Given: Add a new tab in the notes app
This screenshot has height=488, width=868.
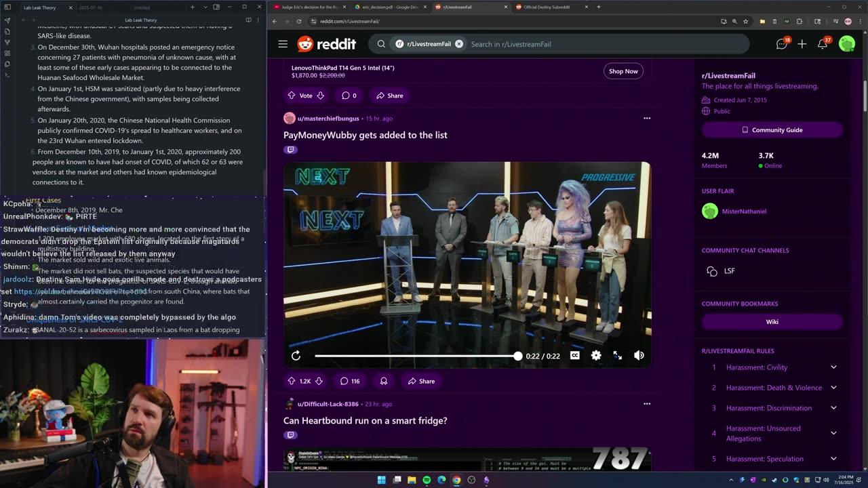Looking at the screenshot, I should [193, 7].
